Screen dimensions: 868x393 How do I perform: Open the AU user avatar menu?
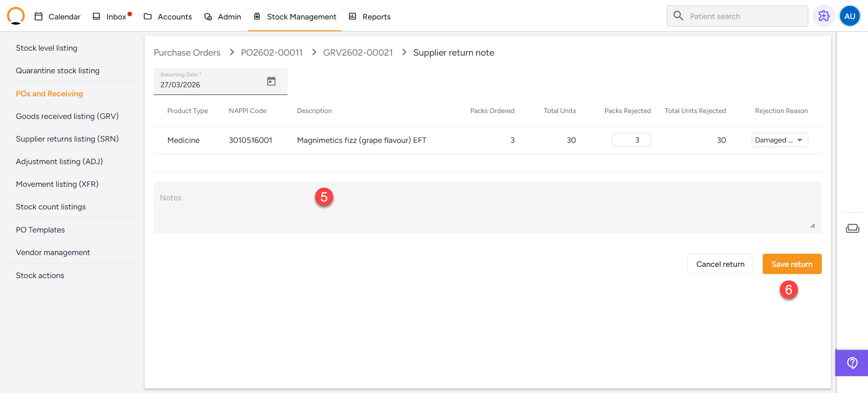pyautogui.click(x=849, y=16)
